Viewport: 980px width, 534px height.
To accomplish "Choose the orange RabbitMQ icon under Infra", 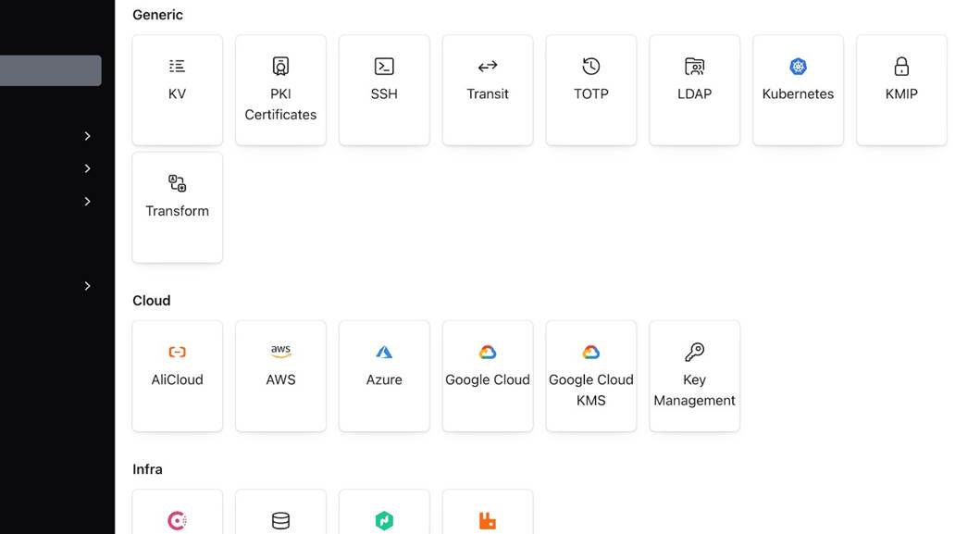I will [x=488, y=521].
